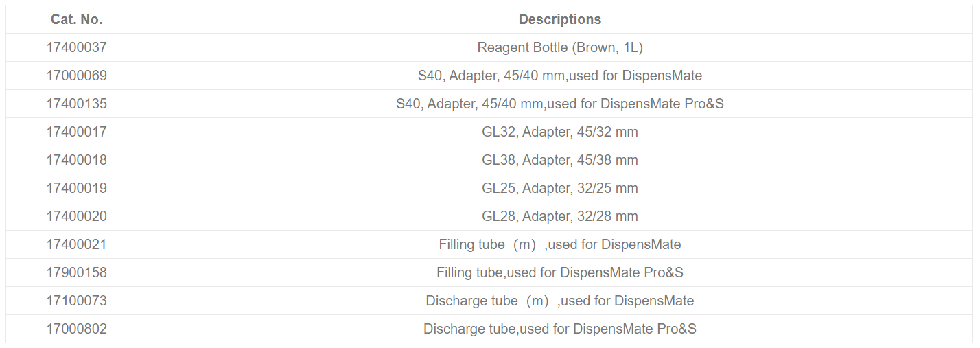Viewport: 980px width, 348px height.
Task: Select catalog number 17400135
Action: (77, 104)
